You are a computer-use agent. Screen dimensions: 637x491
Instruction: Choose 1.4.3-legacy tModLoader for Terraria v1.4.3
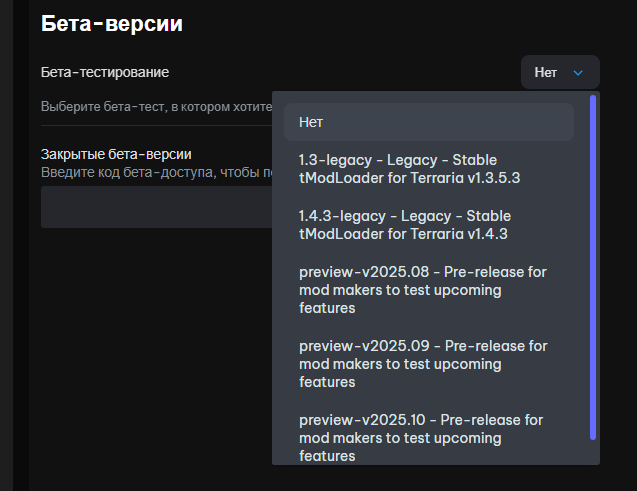[x=405, y=225]
